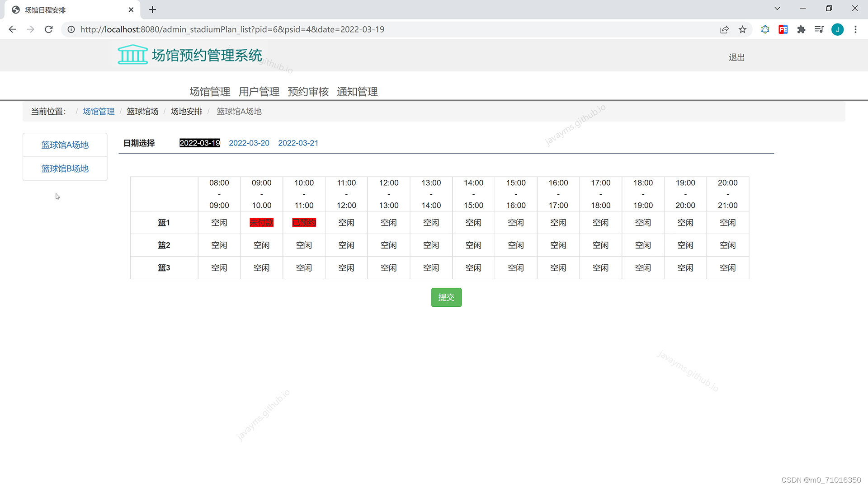Open the extensions puzzle icon
This screenshot has width=868, height=488.
tap(801, 29)
